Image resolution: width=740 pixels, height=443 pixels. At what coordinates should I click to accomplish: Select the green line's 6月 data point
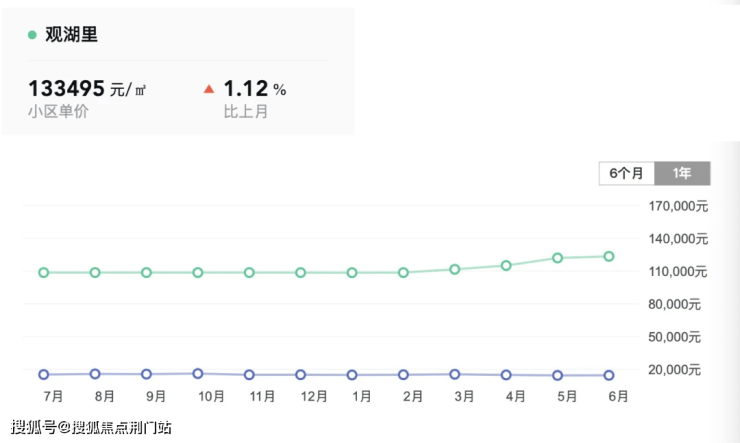pos(609,256)
